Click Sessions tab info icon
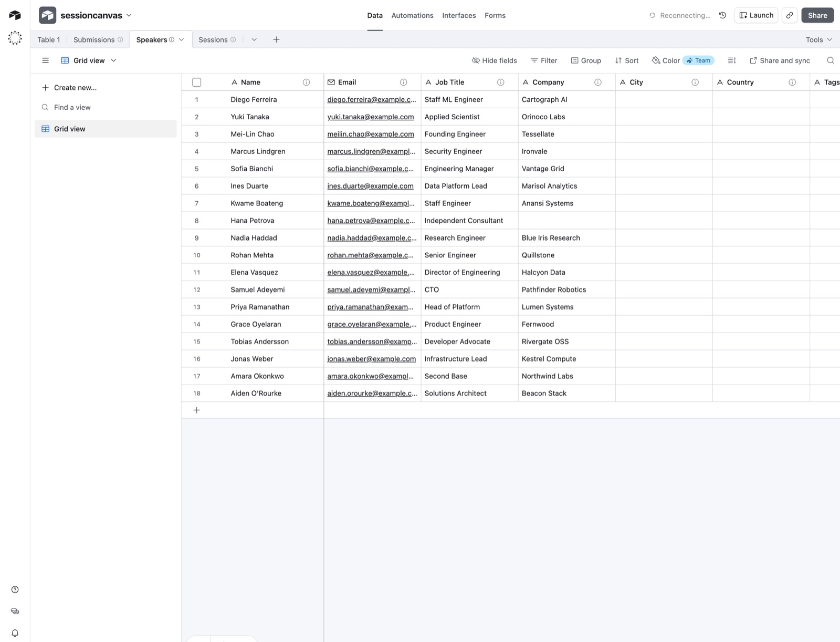The height and width of the screenshot is (642, 840). point(233,39)
